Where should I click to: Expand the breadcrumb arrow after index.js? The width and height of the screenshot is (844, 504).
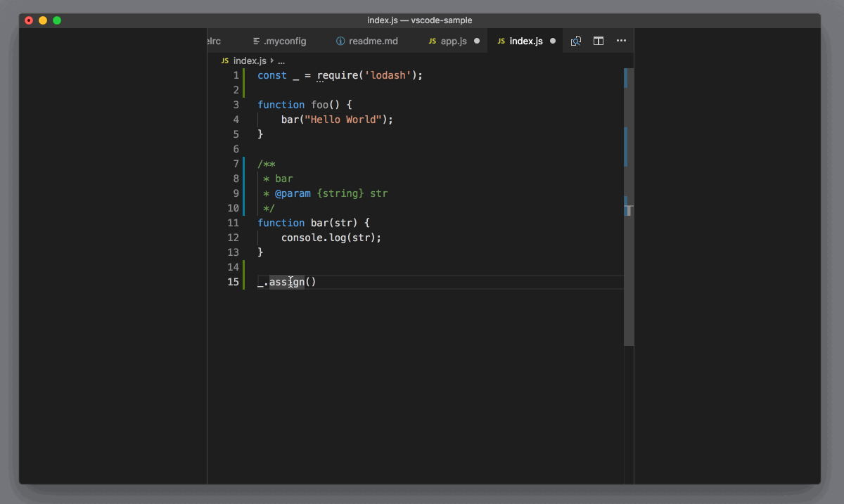point(272,61)
